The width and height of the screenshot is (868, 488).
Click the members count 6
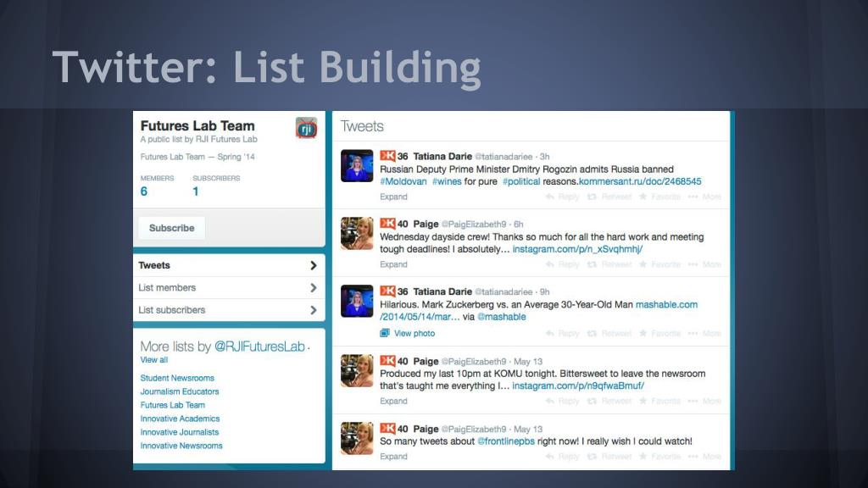[x=144, y=191]
